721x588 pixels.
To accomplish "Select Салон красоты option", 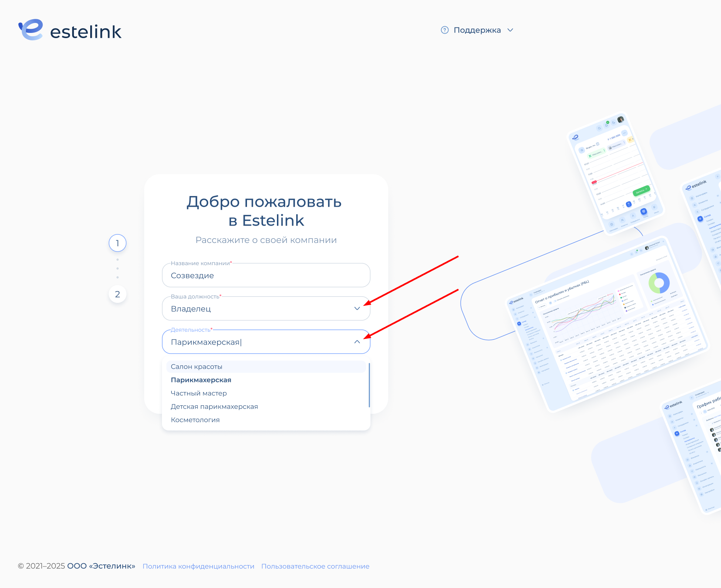I will pos(266,366).
